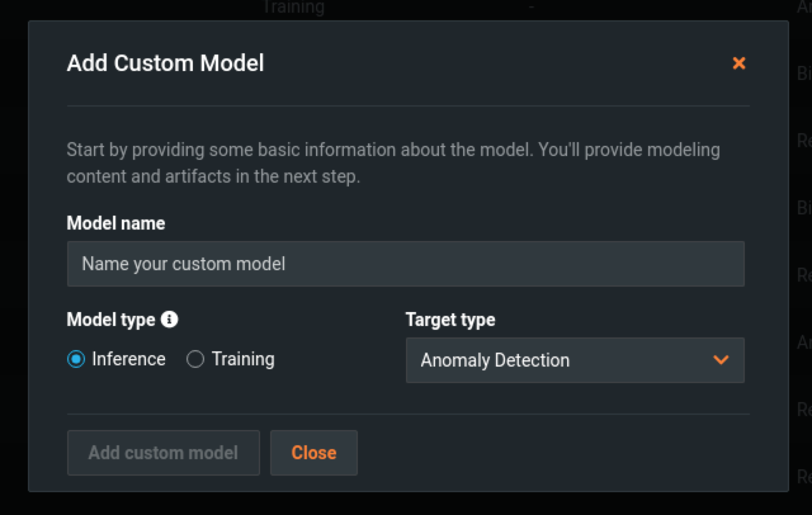Close the dialog with the orange X icon
This screenshot has width=812, height=515.
(738, 63)
